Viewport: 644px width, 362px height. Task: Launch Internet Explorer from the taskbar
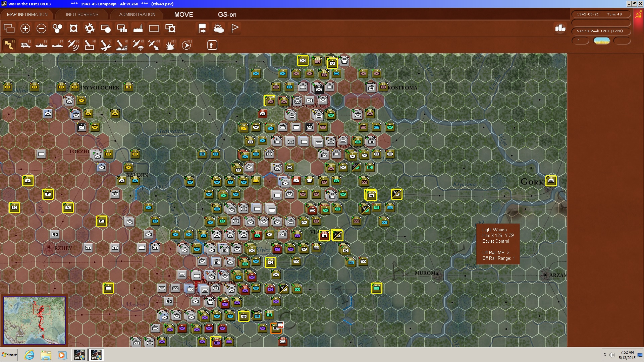(30, 355)
